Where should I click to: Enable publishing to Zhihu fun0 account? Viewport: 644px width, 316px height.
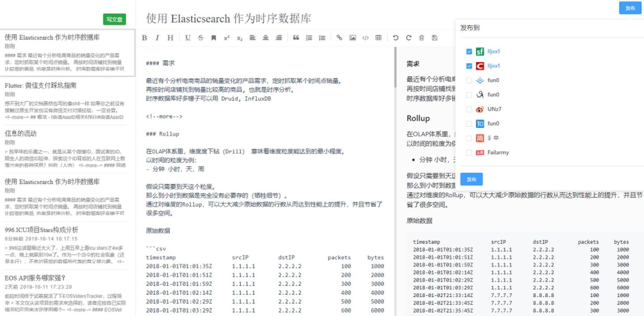pos(469,123)
